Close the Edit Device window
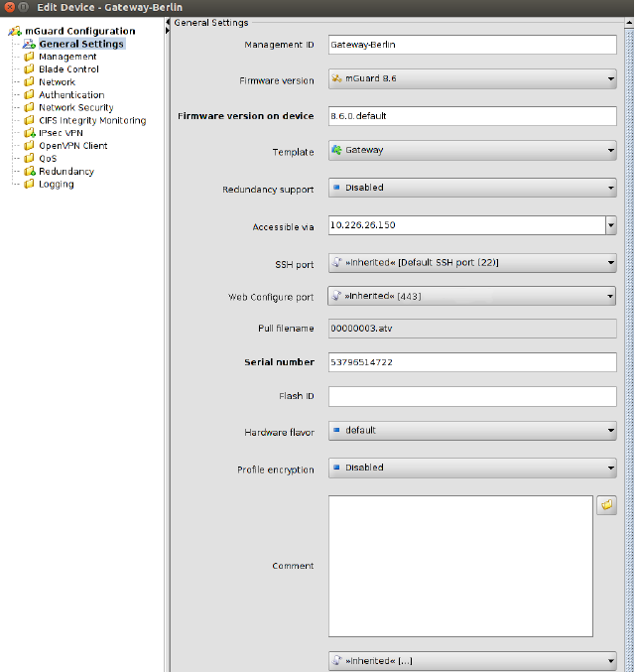The height and width of the screenshot is (672, 637). coord(10,8)
